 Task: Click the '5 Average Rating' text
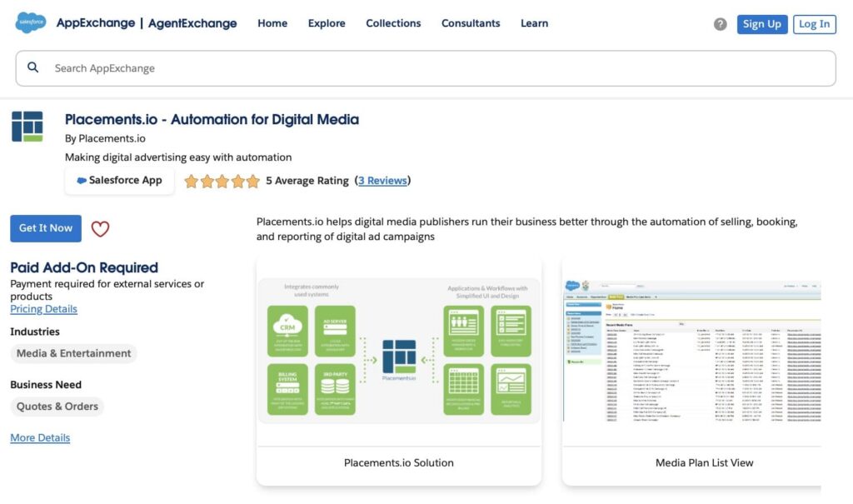coord(307,181)
